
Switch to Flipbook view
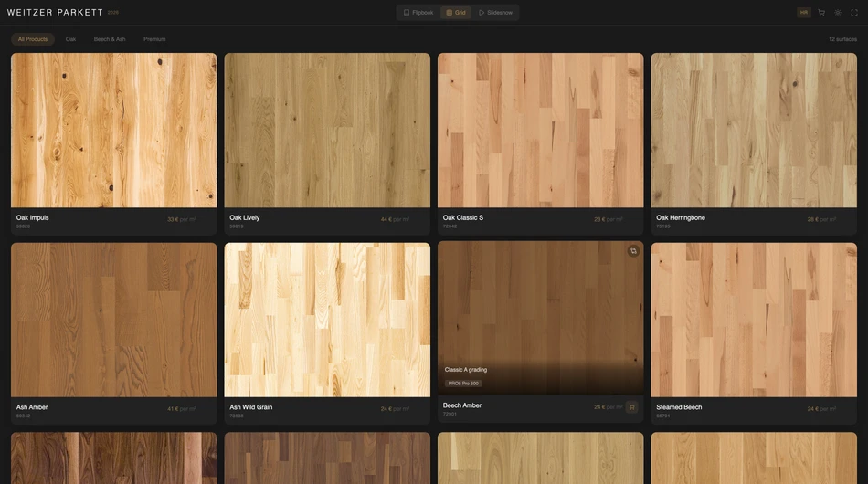pyautogui.click(x=418, y=12)
